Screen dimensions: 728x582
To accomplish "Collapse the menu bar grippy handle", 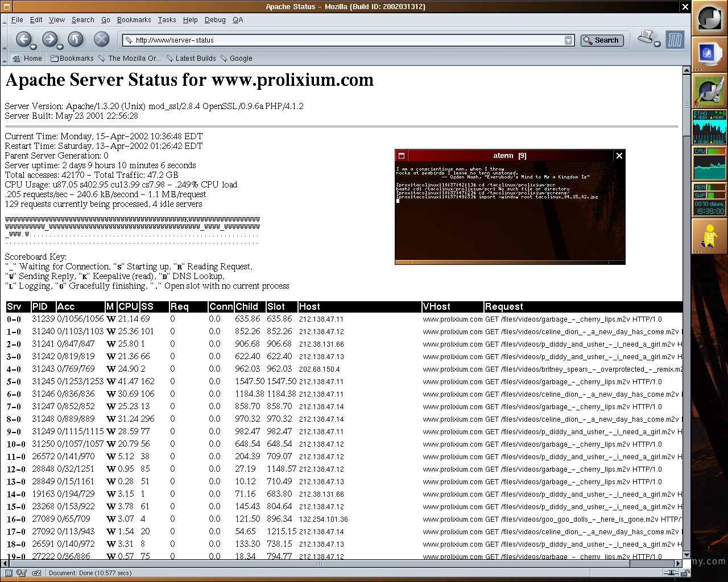I will click(5, 20).
